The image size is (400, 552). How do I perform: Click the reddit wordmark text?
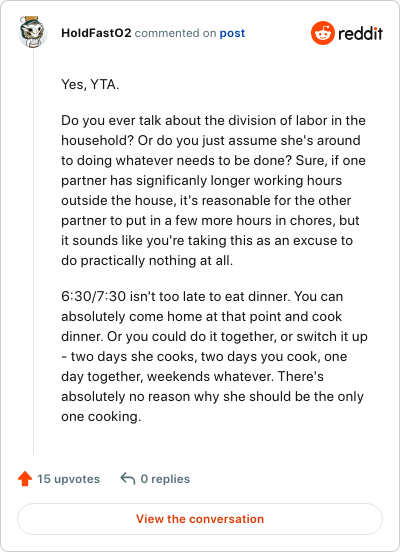click(x=360, y=33)
